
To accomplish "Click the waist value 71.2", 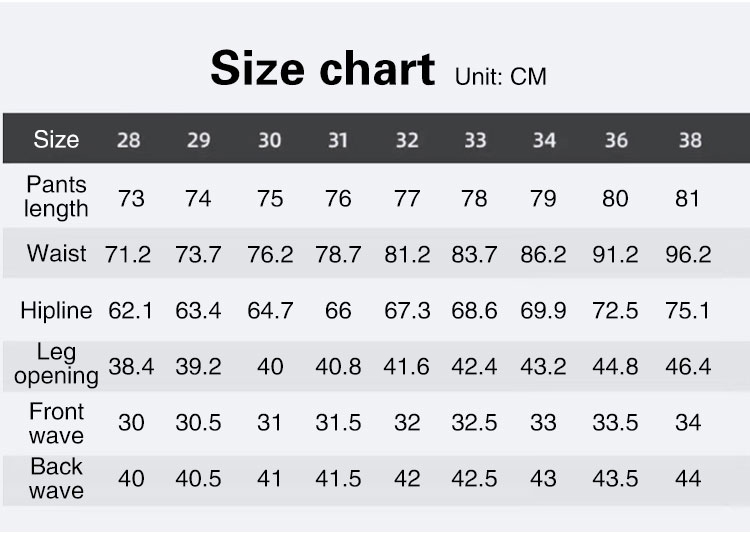I will 128,254.
